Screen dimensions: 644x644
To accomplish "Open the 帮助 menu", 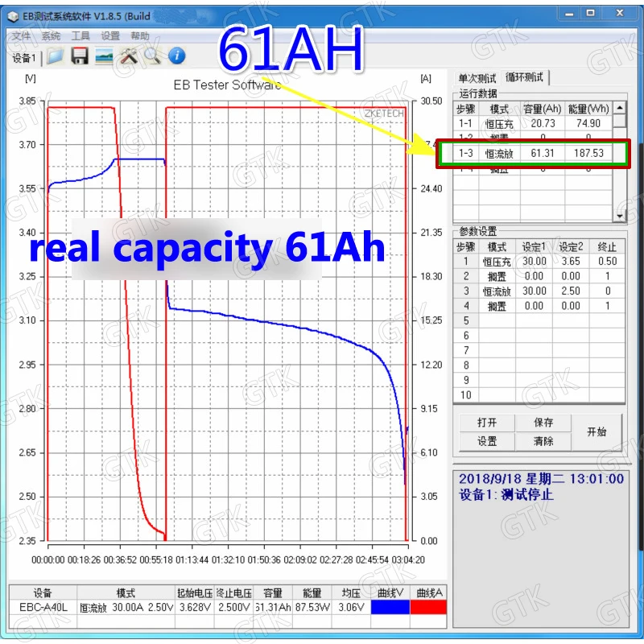I will (x=140, y=35).
